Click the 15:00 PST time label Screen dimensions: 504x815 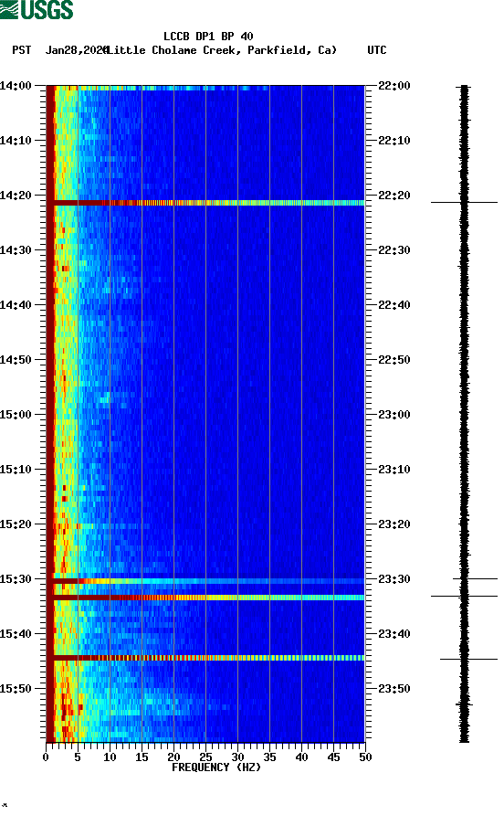point(16,415)
